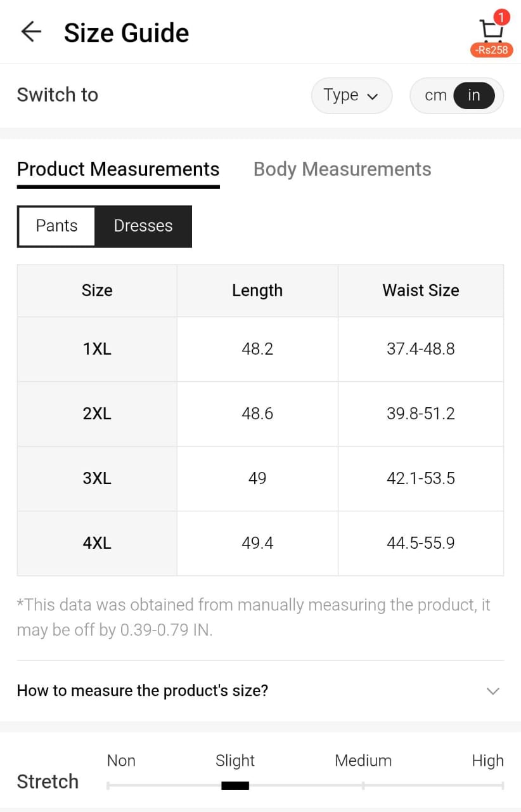Click the Stretch level indicator at Slight

235,785
